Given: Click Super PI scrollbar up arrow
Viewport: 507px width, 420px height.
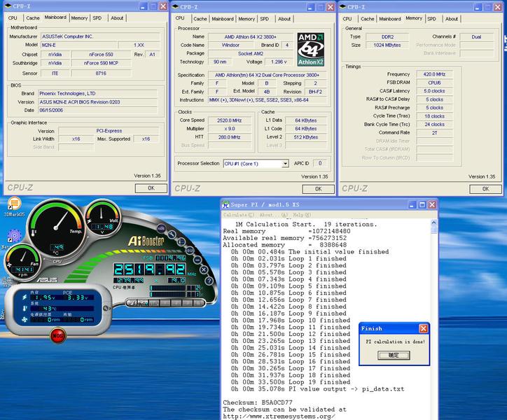Looking at the screenshot, I should [x=433, y=223].
